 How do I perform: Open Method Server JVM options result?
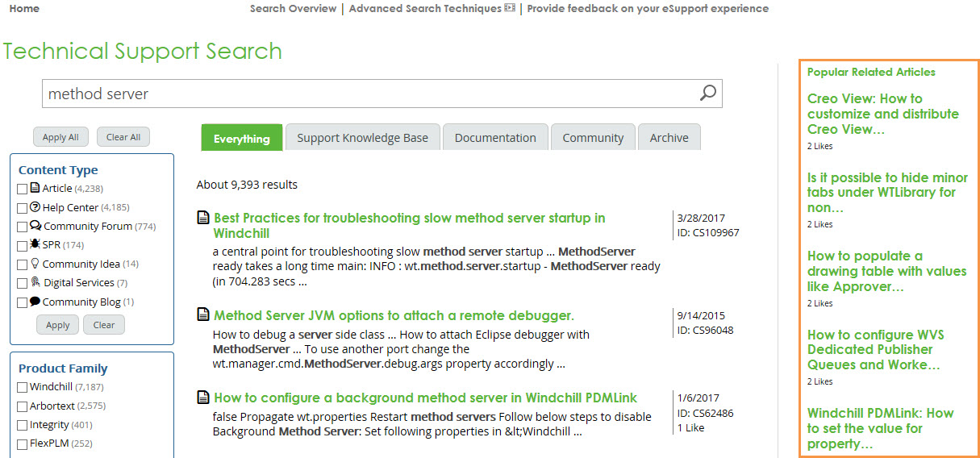pyautogui.click(x=394, y=315)
